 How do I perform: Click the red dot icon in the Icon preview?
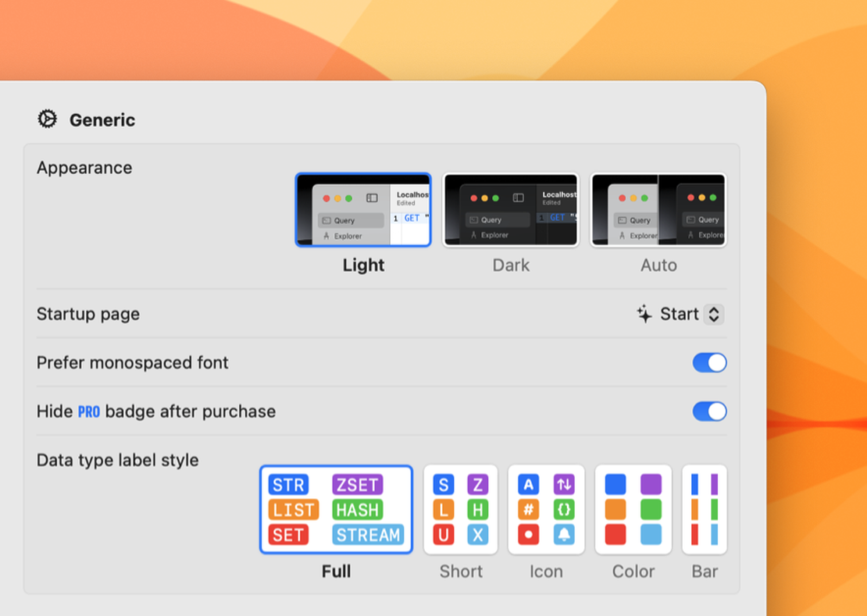(528, 536)
